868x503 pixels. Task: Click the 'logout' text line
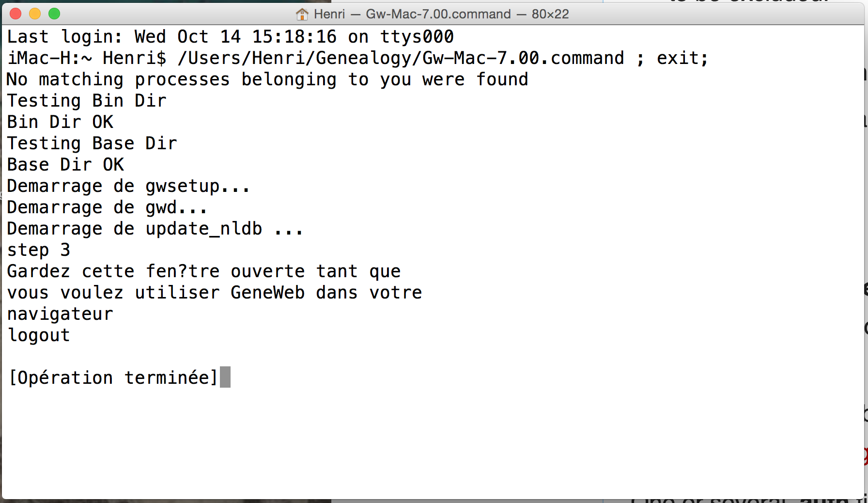coord(39,335)
